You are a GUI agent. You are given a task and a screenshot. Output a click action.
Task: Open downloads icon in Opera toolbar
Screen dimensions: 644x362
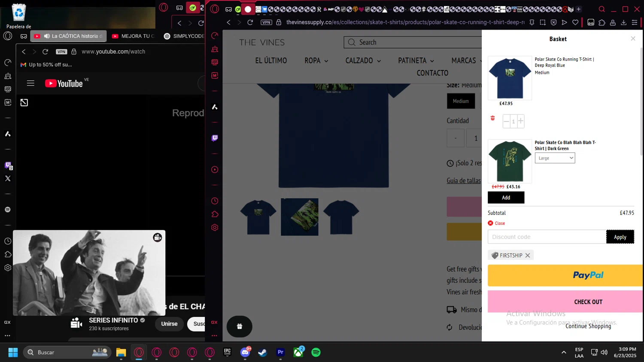pos(624,22)
